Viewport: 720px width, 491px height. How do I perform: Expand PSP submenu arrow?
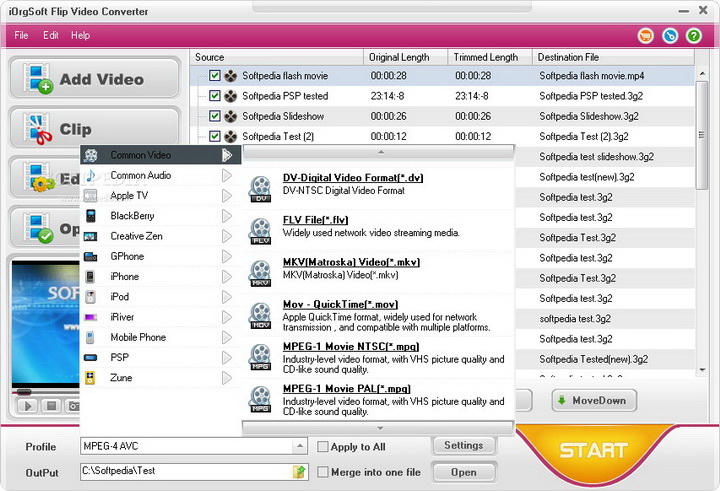click(x=226, y=357)
